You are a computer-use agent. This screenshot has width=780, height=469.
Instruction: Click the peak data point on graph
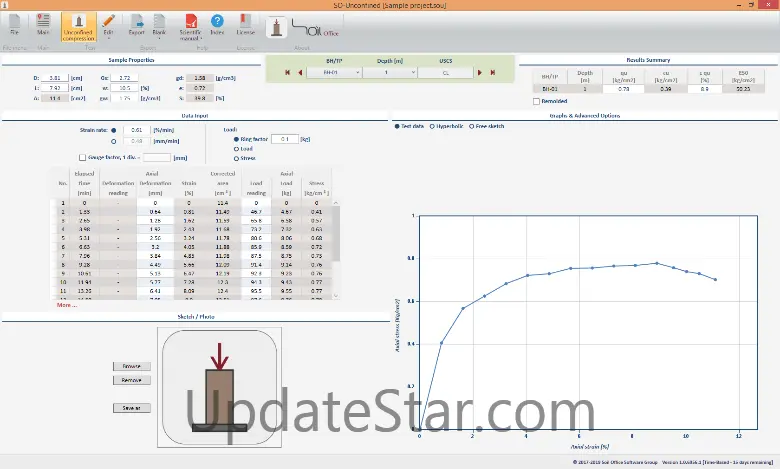click(x=657, y=263)
